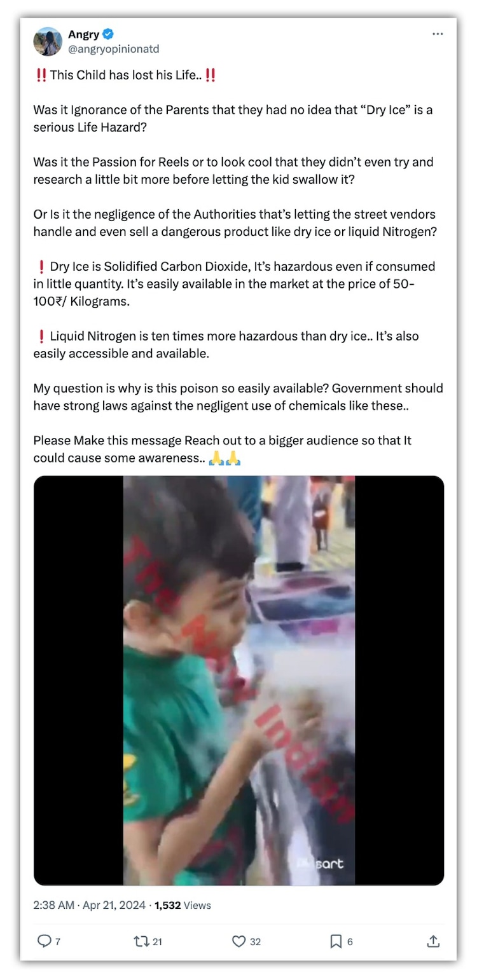Image resolution: width=477 pixels, height=980 pixels.
Task: Click the reply speech bubble icon
Action: pos(45,941)
